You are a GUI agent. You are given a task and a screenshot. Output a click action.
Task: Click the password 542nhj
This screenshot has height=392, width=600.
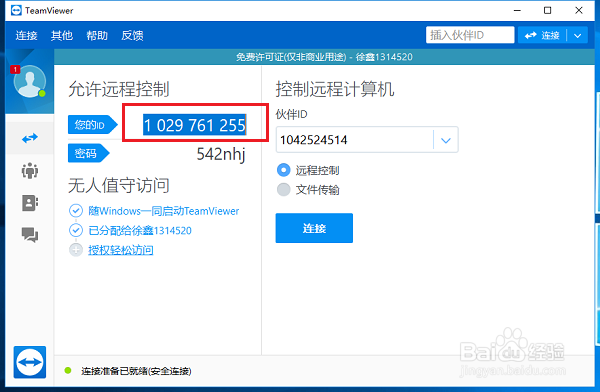[221, 154]
